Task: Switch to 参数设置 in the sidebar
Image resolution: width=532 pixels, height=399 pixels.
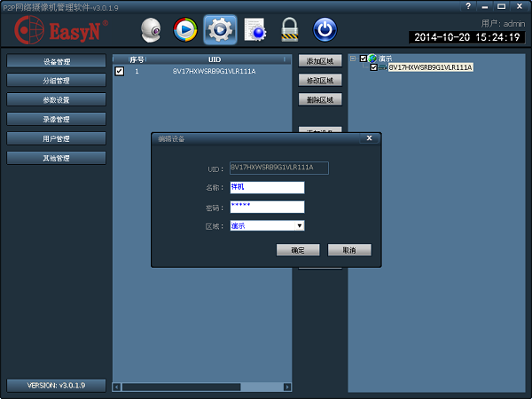Action: click(57, 100)
